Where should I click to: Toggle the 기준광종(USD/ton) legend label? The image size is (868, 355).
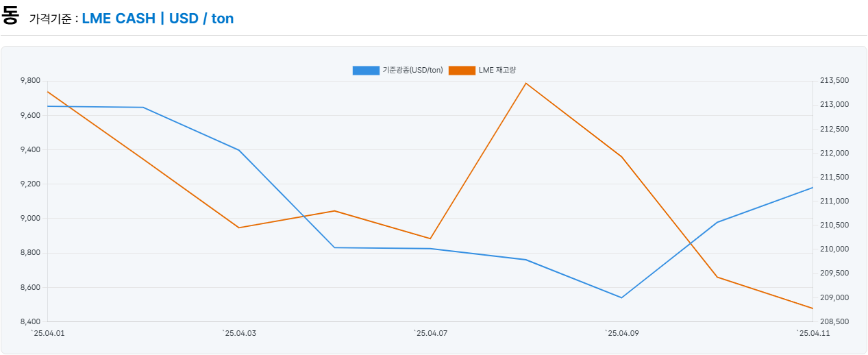412,71
